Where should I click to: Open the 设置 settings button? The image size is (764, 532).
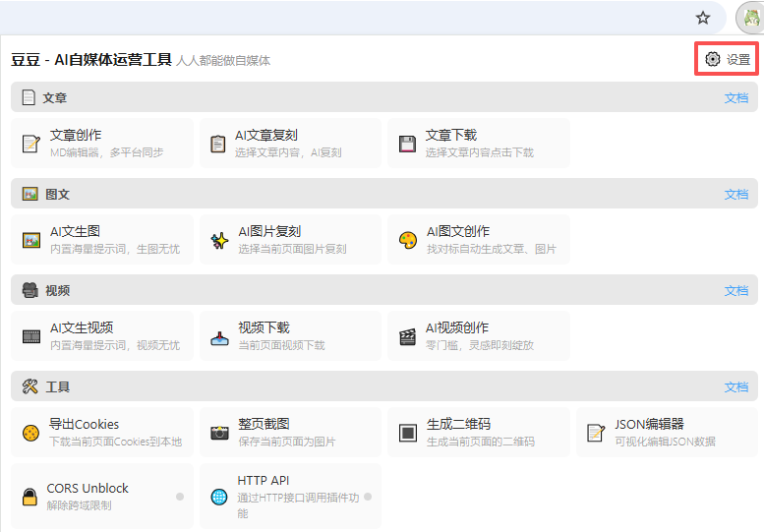tap(727, 60)
